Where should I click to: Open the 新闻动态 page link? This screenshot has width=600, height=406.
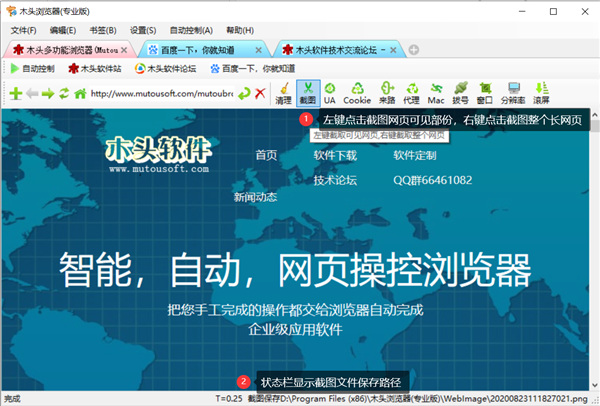pos(255,197)
